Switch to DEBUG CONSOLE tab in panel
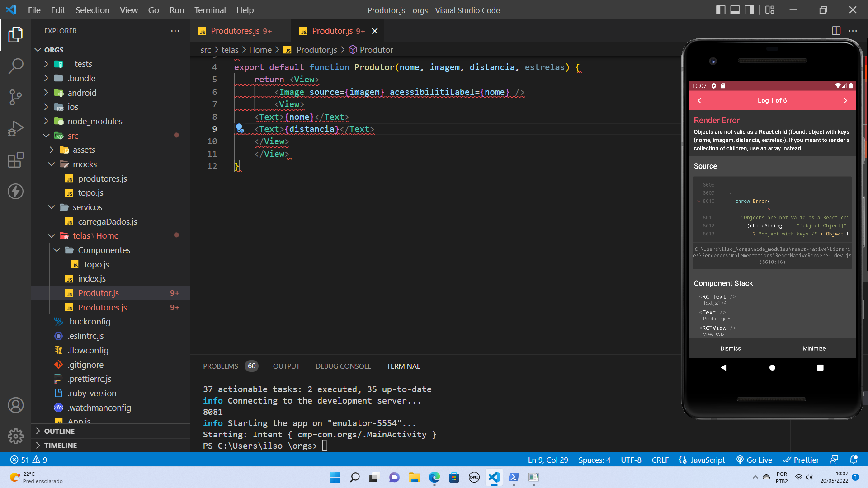Screen dimensions: 868x488 point(344,366)
